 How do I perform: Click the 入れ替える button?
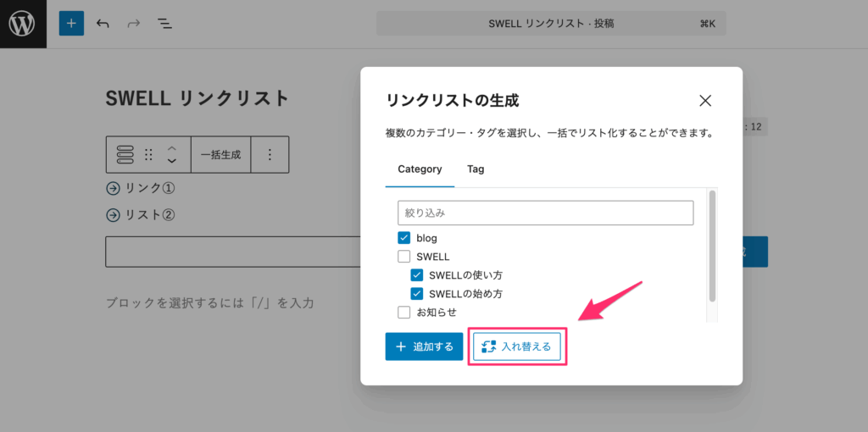(517, 346)
